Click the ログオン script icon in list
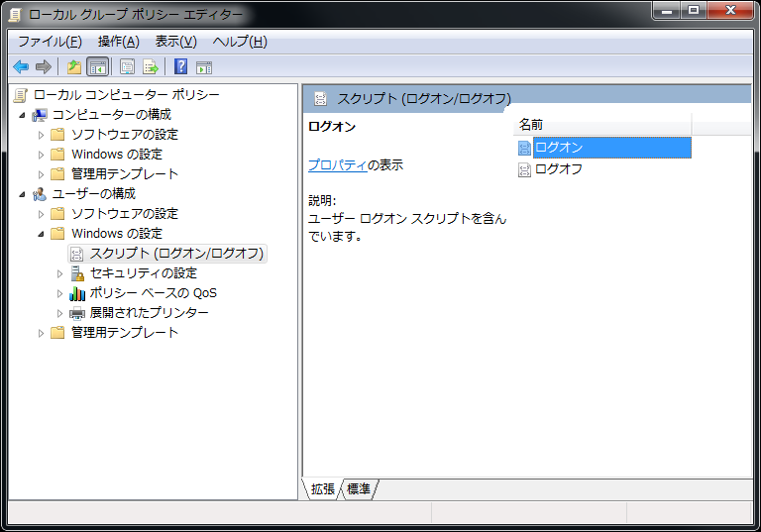 [x=524, y=148]
